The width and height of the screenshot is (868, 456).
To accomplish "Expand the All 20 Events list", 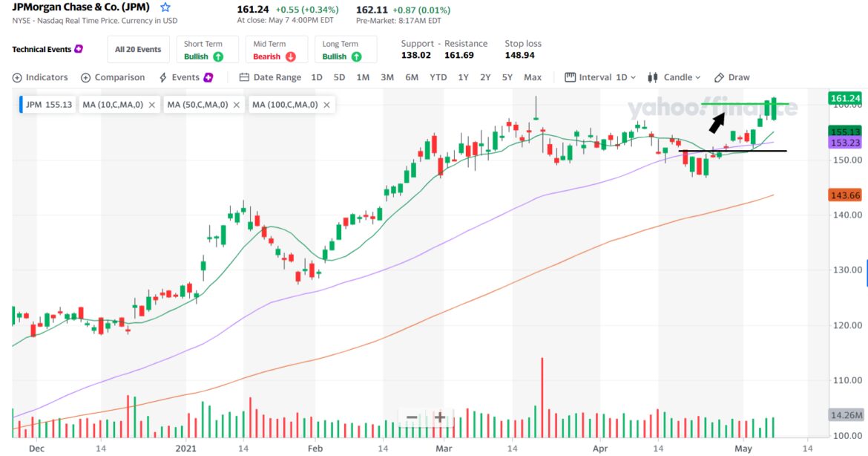I will click(x=138, y=49).
